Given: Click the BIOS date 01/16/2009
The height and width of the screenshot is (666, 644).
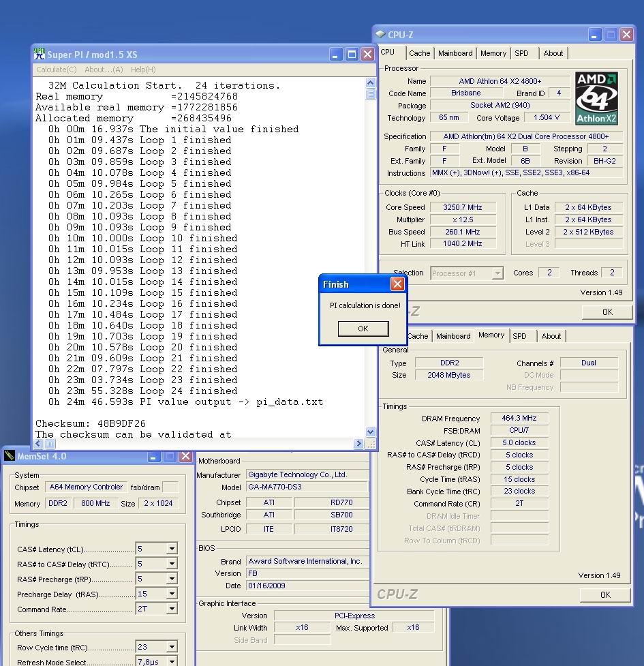Looking at the screenshot, I should (307, 586).
